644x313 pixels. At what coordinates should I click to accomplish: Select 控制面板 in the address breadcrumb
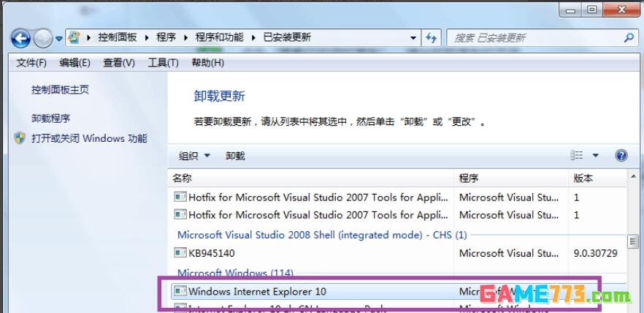pyautogui.click(x=117, y=37)
